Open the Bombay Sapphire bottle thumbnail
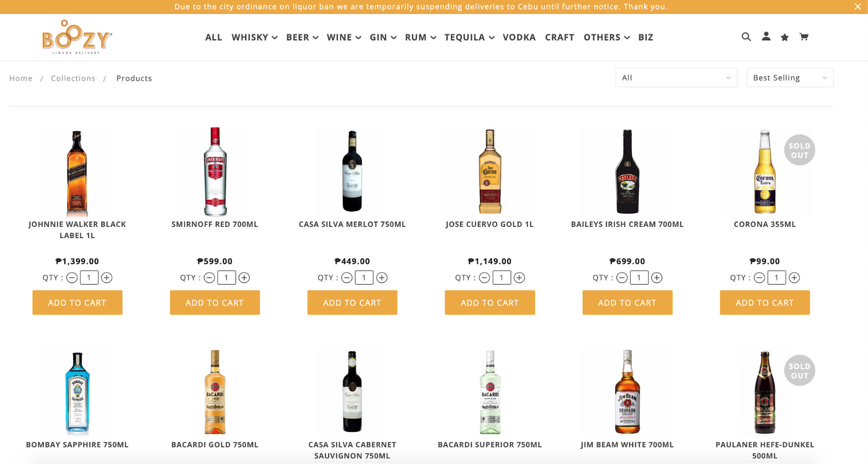This screenshot has height=464, width=868. pos(77,392)
